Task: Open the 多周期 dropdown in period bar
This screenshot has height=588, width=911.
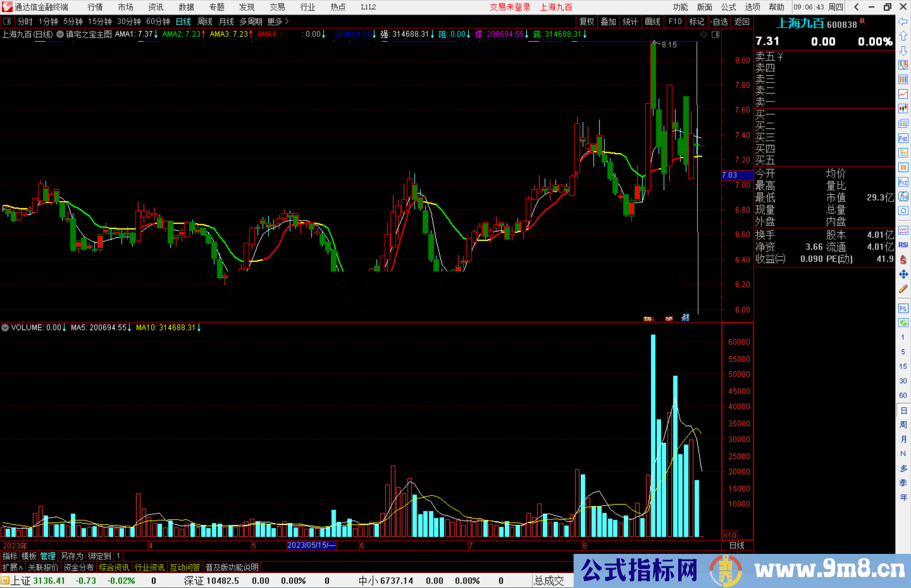Action: coord(251,21)
